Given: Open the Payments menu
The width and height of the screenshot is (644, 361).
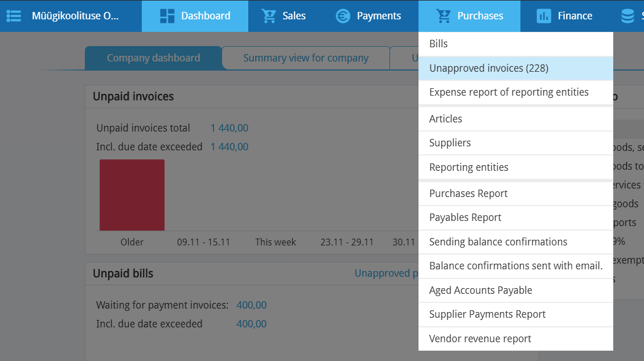Looking at the screenshot, I should [x=369, y=16].
